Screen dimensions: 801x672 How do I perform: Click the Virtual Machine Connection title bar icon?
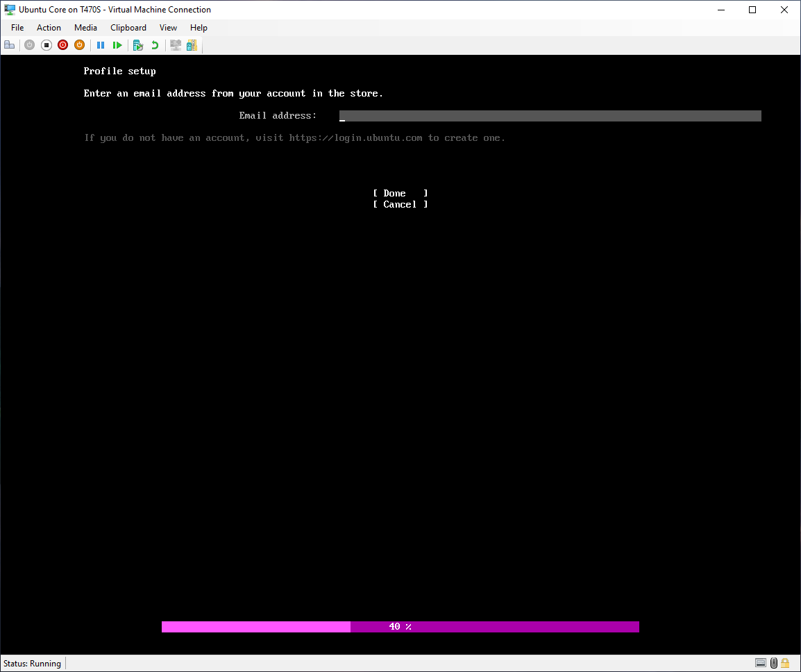10,9
